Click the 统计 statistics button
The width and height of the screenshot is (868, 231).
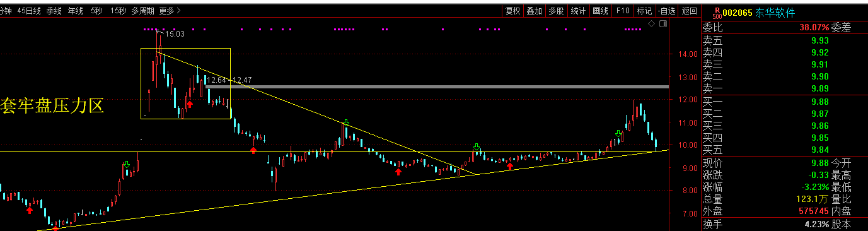(x=578, y=11)
